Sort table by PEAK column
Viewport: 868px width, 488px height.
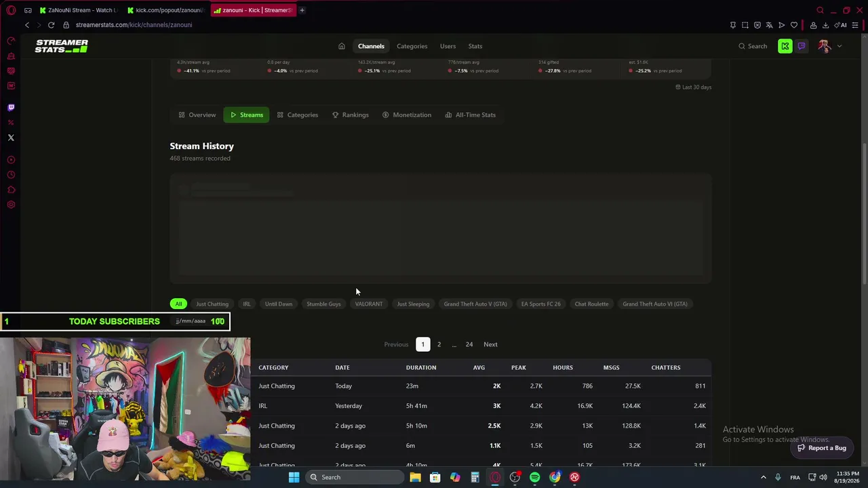(x=519, y=367)
